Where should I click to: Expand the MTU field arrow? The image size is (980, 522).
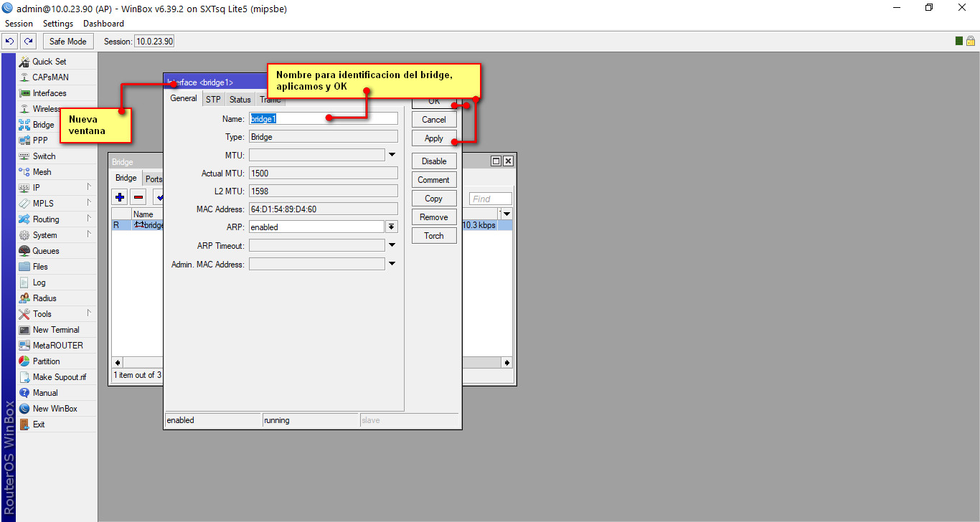392,155
